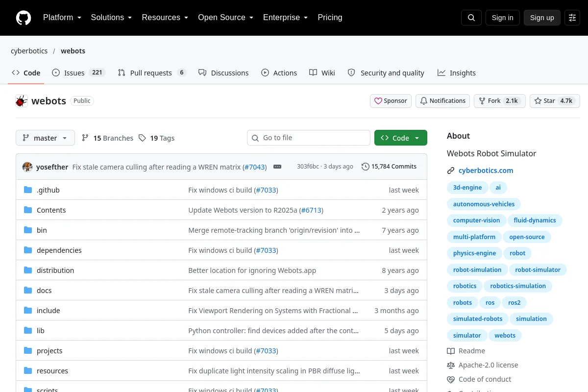
Task: Click the webots ladybug repository avatar
Action: pos(22,101)
